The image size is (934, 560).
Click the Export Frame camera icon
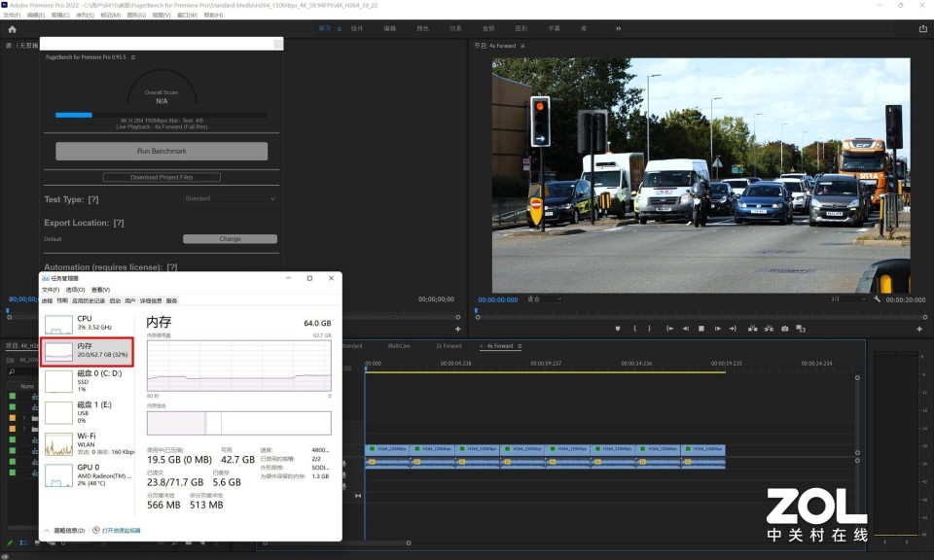pos(784,329)
